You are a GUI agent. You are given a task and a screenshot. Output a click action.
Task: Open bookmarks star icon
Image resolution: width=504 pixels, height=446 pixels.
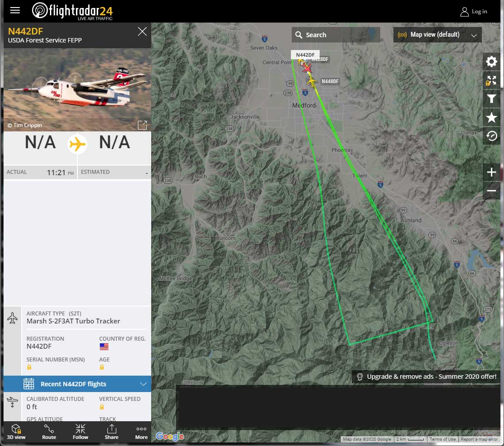pyautogui.click(x=491, y=117)
